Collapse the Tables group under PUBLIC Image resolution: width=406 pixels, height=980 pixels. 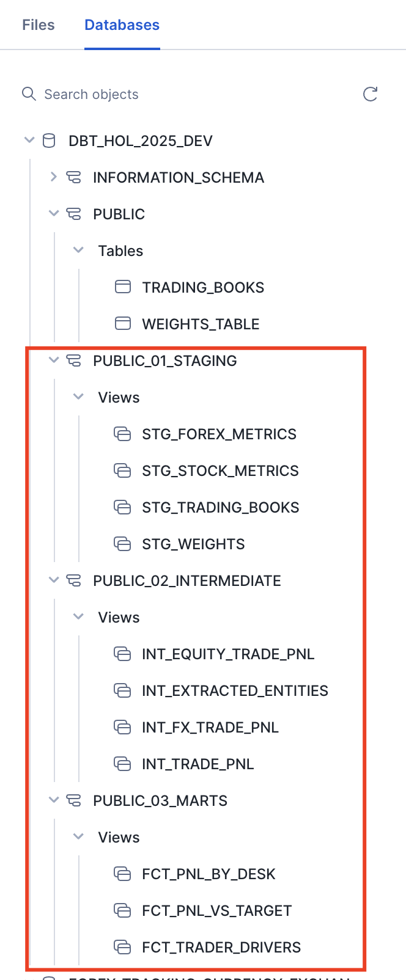click(78, 250)
